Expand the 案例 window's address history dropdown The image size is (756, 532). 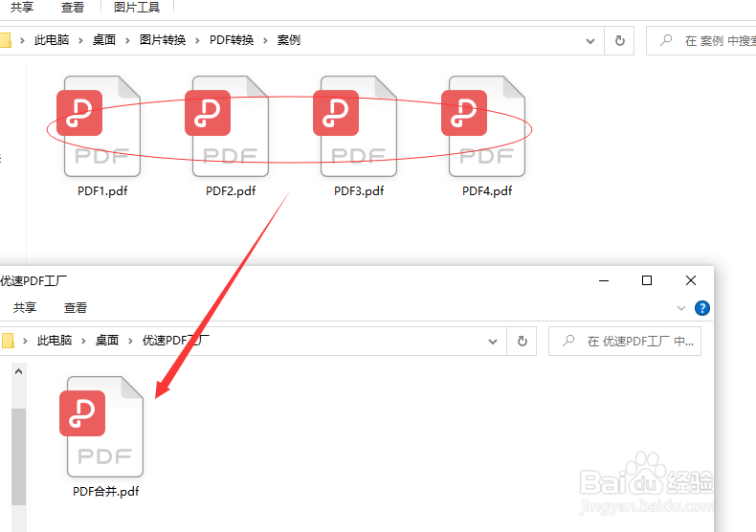point(590,41)
